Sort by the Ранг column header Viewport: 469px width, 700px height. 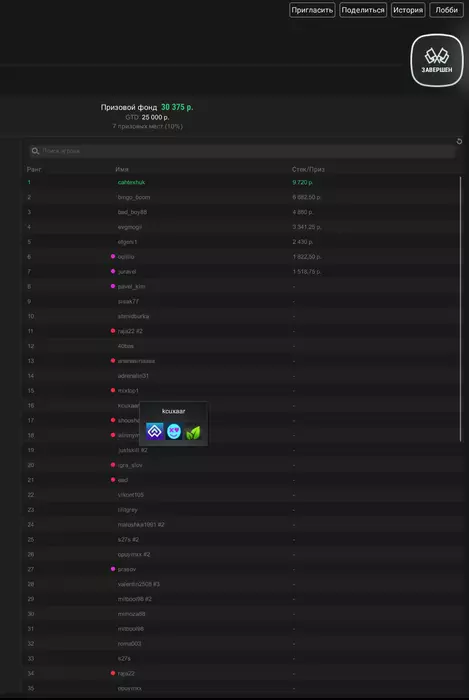click(x=34, y=170)
